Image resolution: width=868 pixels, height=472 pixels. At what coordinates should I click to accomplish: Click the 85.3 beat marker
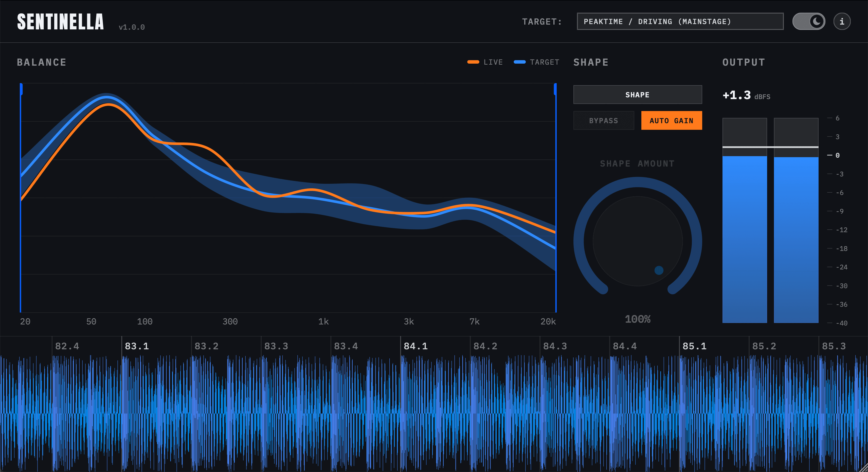pos(834,346)
